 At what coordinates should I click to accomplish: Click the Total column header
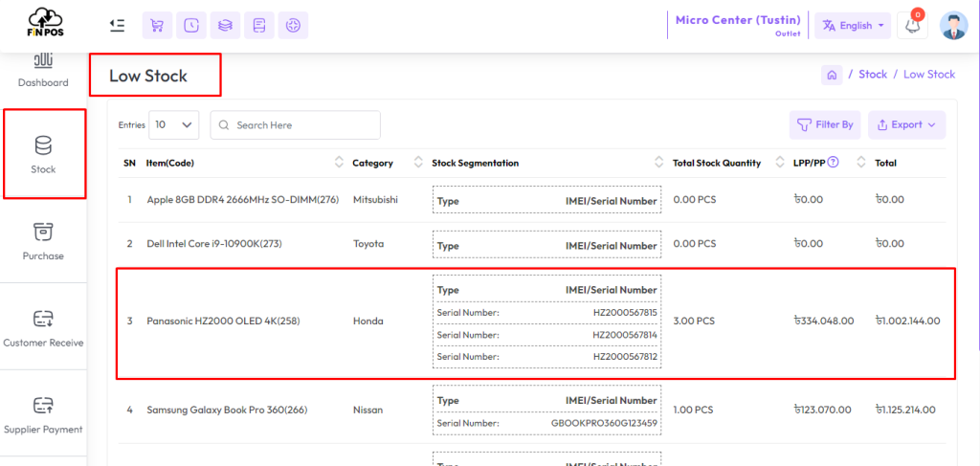point(885,163)
